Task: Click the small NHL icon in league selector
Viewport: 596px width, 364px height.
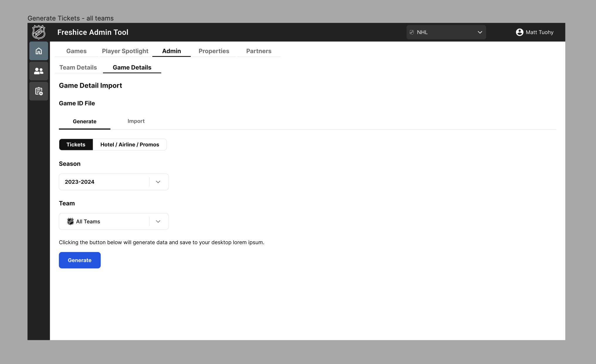Action: pos(412,32)
